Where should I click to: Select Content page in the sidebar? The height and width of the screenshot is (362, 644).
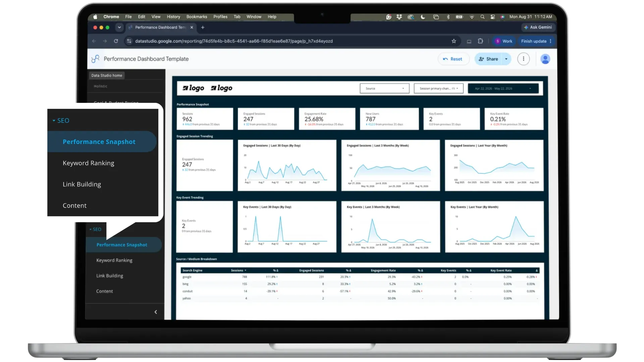tap(105, 291)
